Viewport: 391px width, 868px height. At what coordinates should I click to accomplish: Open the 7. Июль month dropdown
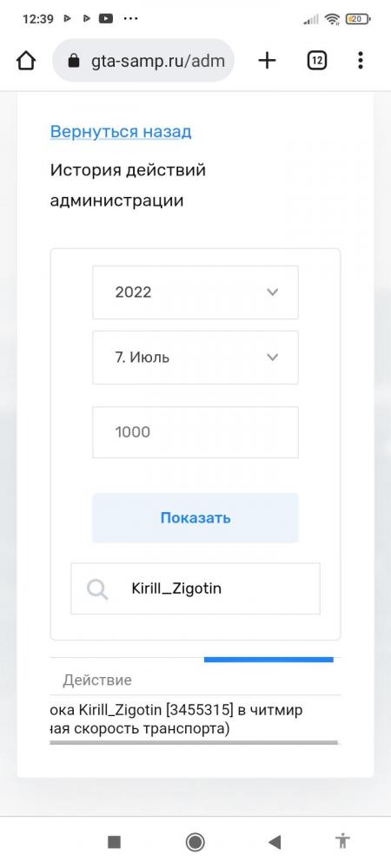coord(195,358)
